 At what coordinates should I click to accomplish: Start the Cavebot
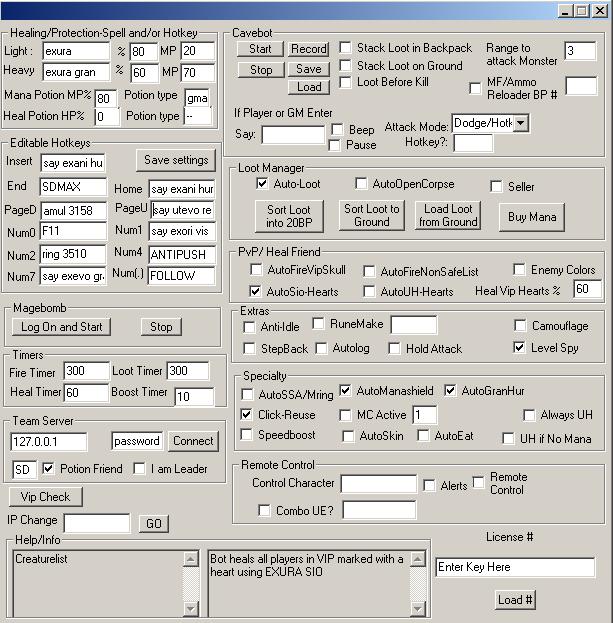260,49
